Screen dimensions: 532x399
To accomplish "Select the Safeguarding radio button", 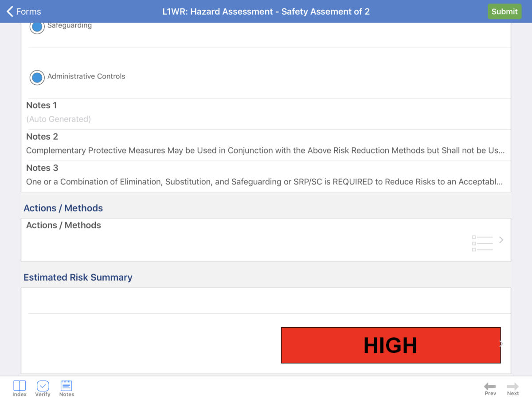I will (37, 27).
